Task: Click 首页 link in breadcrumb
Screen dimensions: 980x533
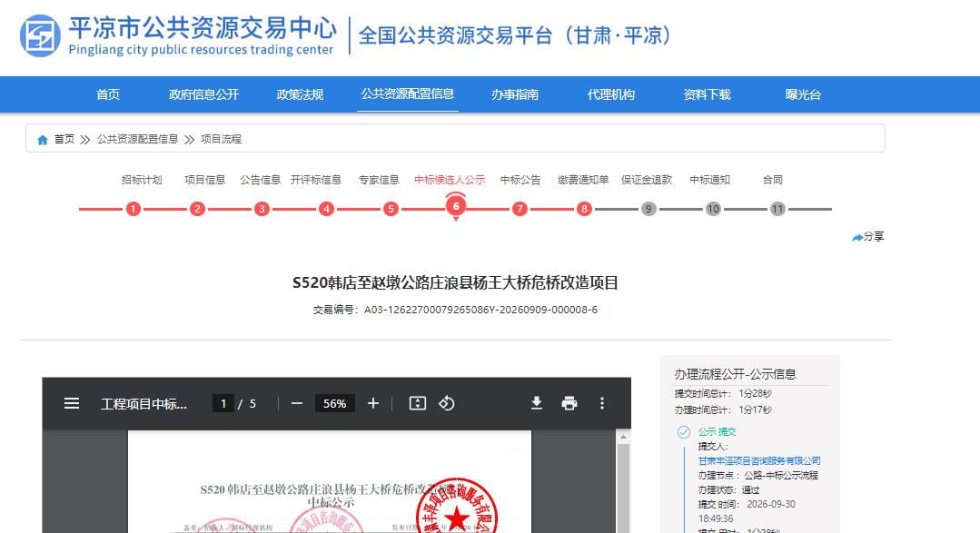Action: (64, 139)
